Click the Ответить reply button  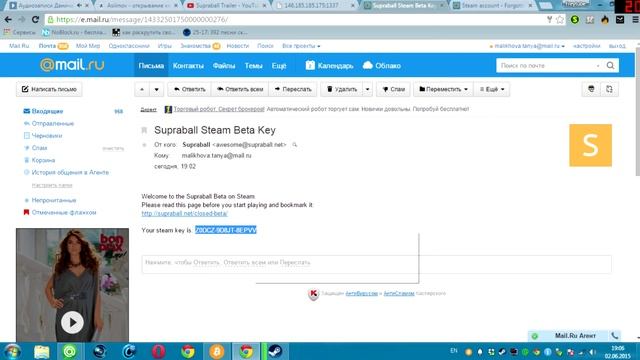point(189,89)
